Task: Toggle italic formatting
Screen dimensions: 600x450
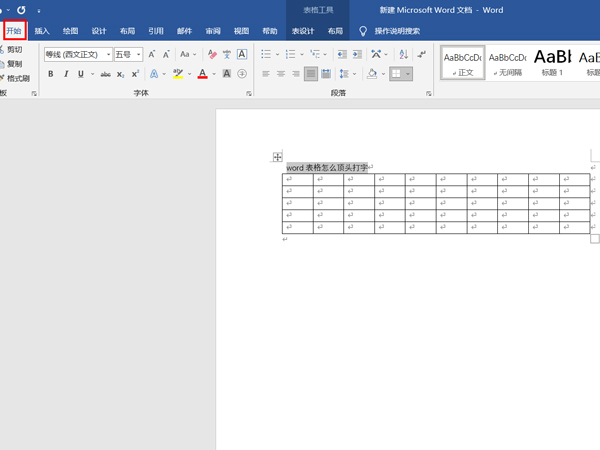Action: [x=66, y=74]
